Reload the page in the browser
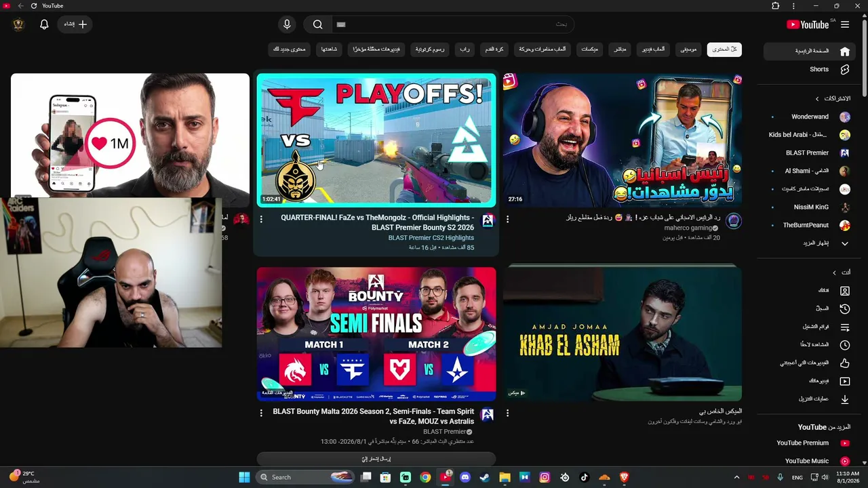 pyautogui.click(x=34, y=6)
